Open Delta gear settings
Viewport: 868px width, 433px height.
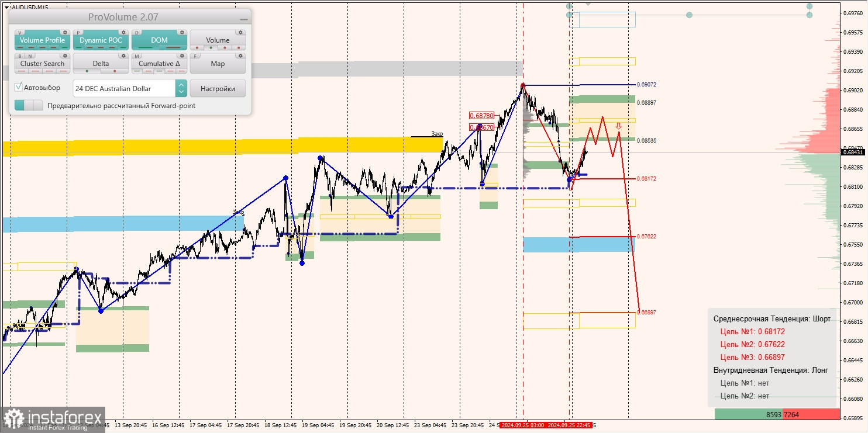point(123,56)
